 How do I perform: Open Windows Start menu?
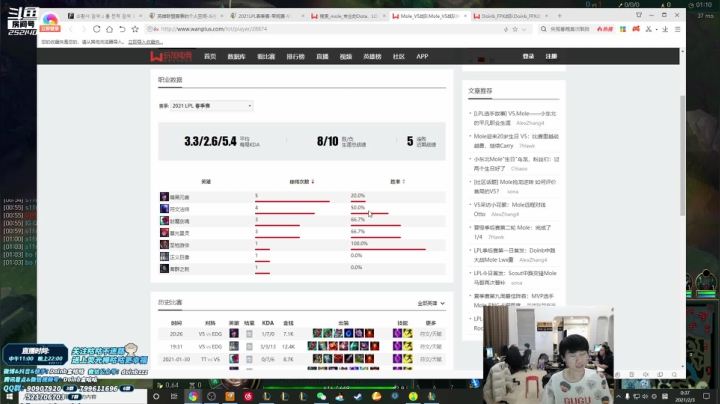(x=9, y=396)
